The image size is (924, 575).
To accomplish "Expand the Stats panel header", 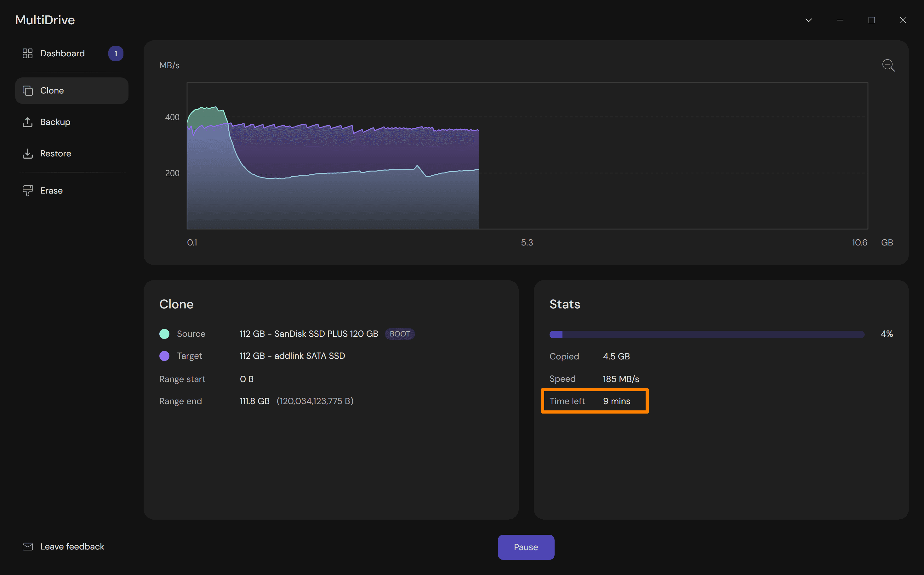I will point(564,304).
